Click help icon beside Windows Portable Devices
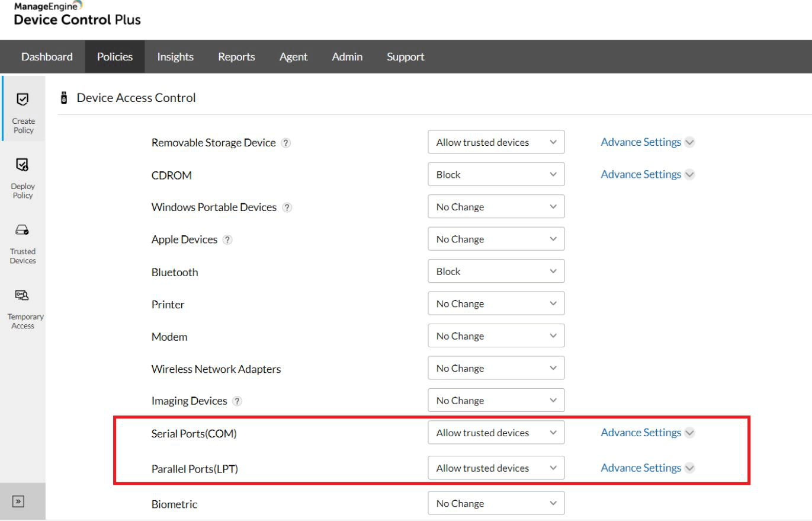 pyautogui.click(x=287, y=207)
